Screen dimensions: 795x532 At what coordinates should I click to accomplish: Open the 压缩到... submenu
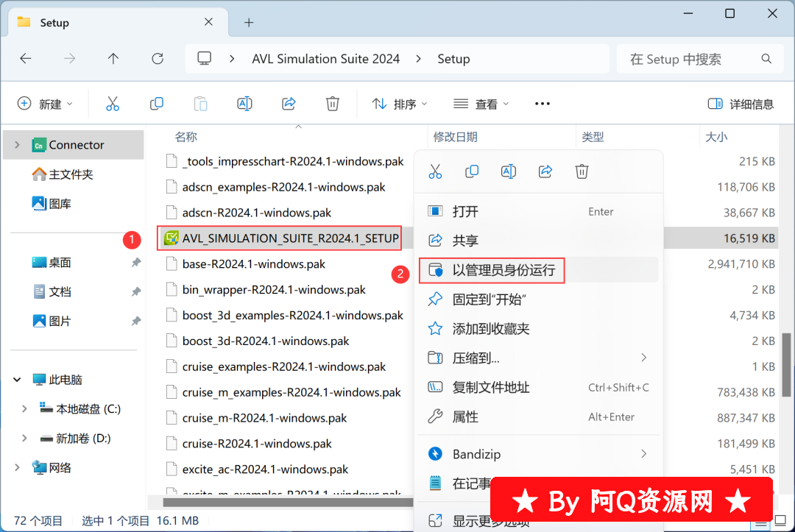click(x=538, y=358)
